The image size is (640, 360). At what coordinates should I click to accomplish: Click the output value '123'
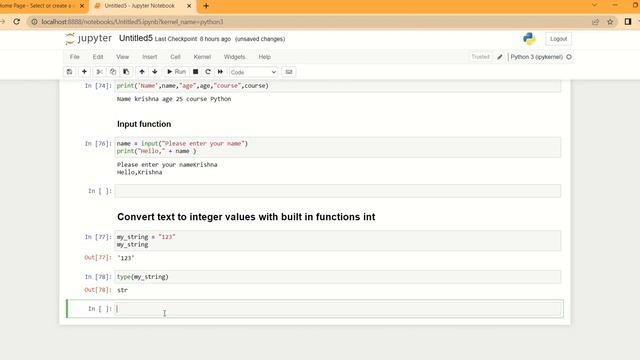point(126,258)
